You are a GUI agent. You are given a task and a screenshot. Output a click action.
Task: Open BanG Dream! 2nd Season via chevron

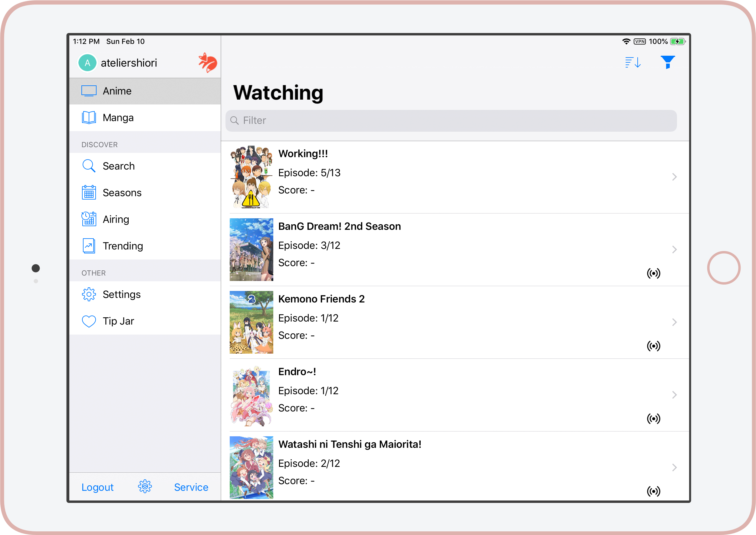pyautogui.click(x=674, y=249)
